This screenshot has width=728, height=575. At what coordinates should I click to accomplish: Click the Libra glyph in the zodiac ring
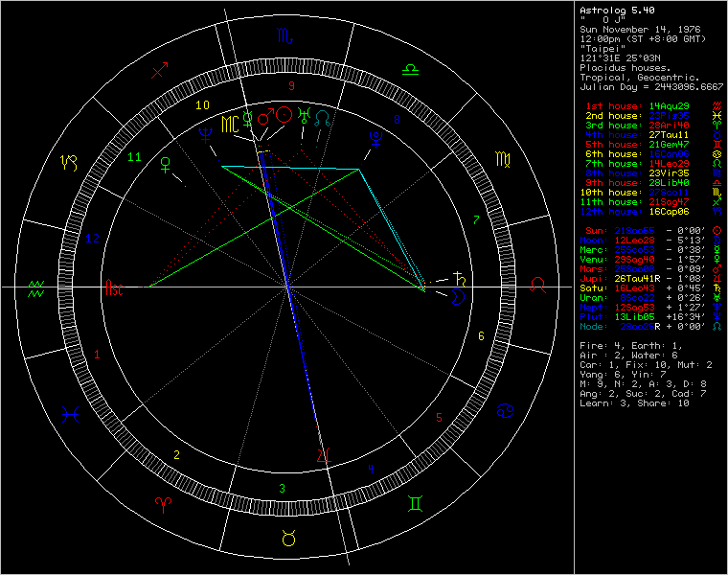(410, 70)
